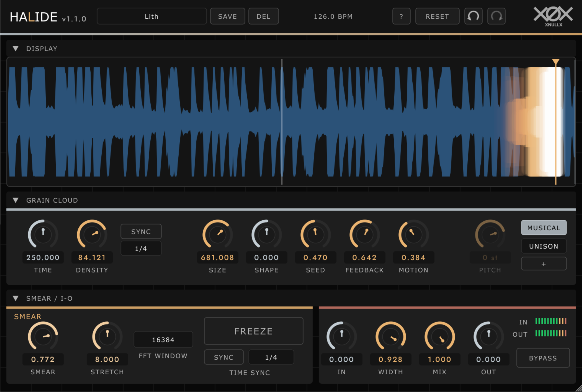The image size is (582, 392).
Task: Click the STRETCH knob
Action: (107, 336)
